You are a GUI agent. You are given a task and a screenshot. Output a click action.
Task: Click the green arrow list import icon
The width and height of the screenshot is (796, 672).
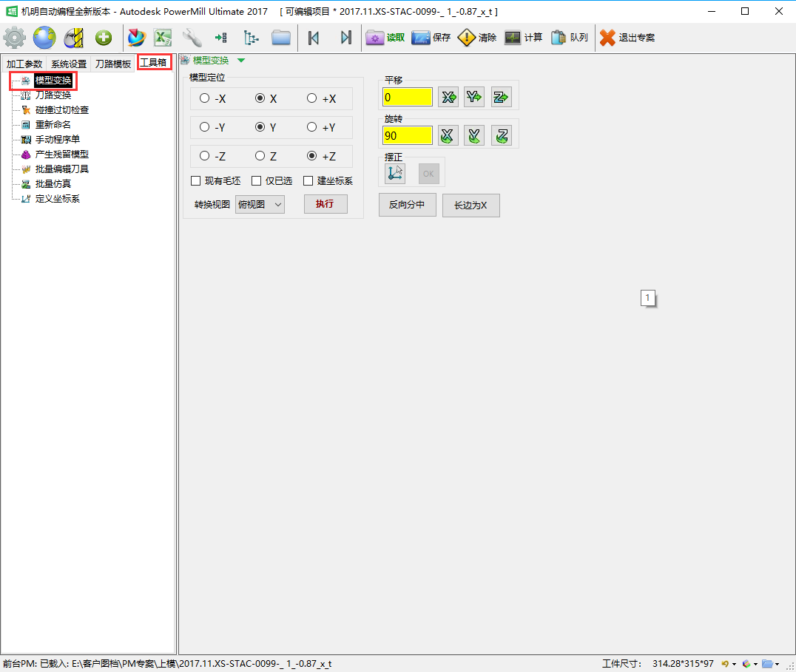[x=221, y=38]
